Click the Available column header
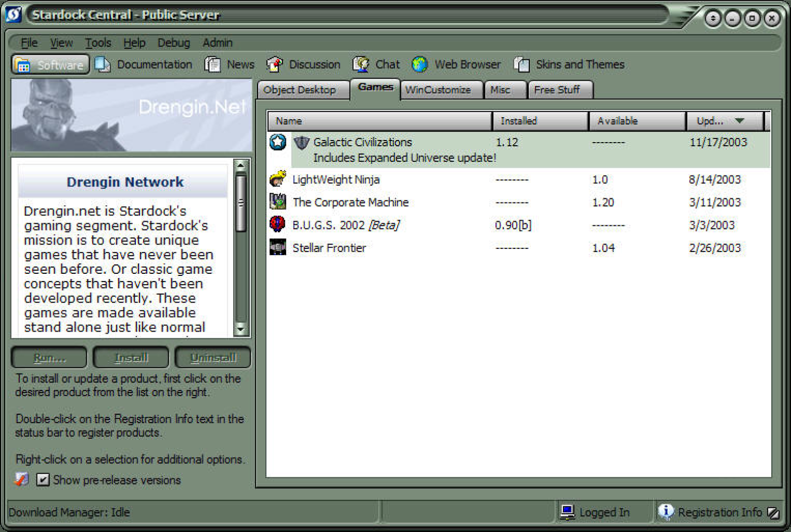791x532 pixels. 637,121
